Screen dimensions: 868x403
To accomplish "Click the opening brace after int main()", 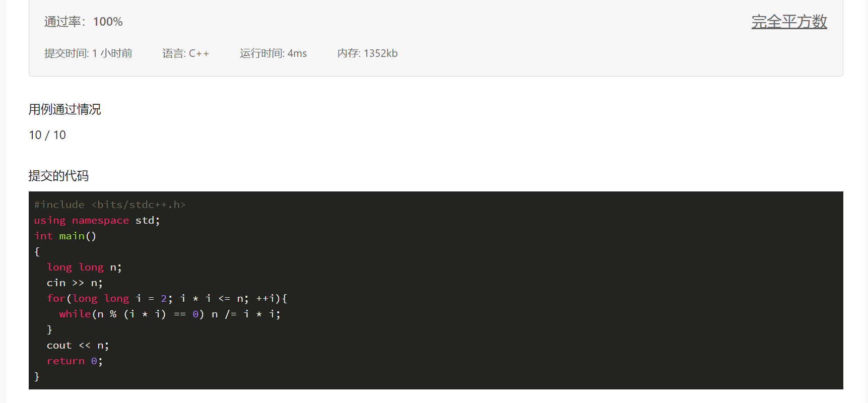I will tap(37, 251).
